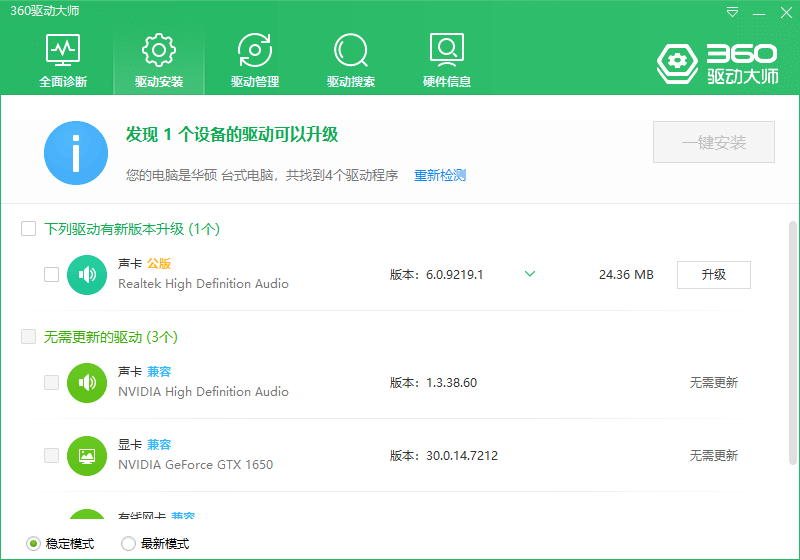The image size is (800, 560).
Task: Click the 驱动管理 refresh-circle icon
Action: click(x=255, y=49)
